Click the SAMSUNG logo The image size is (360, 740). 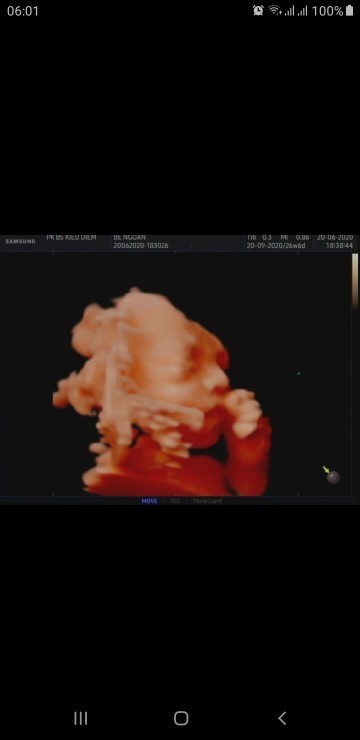pyautogui.click(x=20, y=241)
